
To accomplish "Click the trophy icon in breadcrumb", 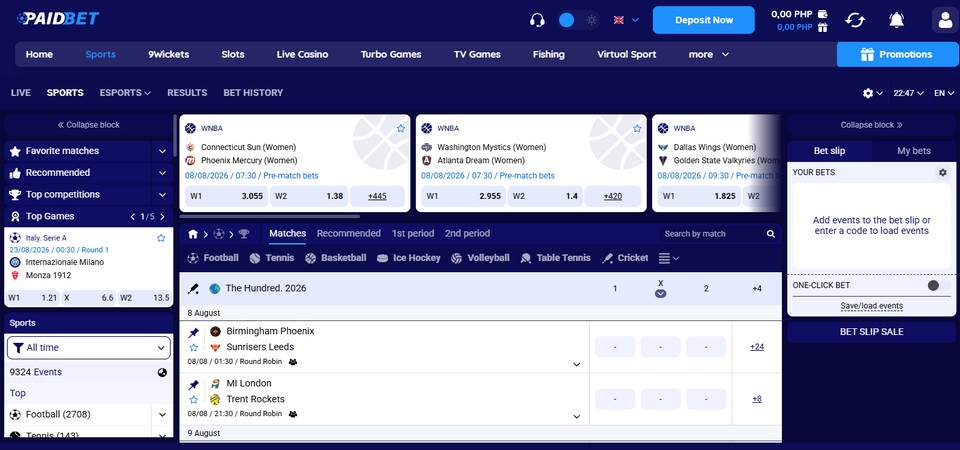I will pyautogui.click(x=244, y=234).
